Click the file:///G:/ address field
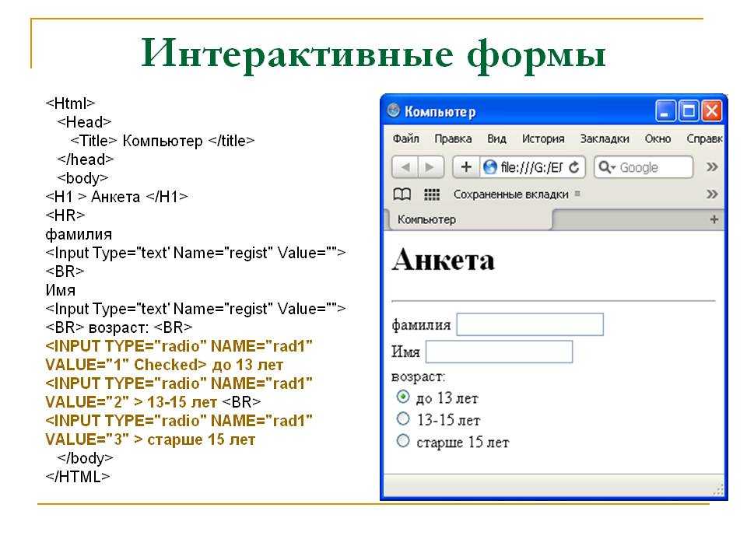The image size is (747, 560). (x=532, y=167)
